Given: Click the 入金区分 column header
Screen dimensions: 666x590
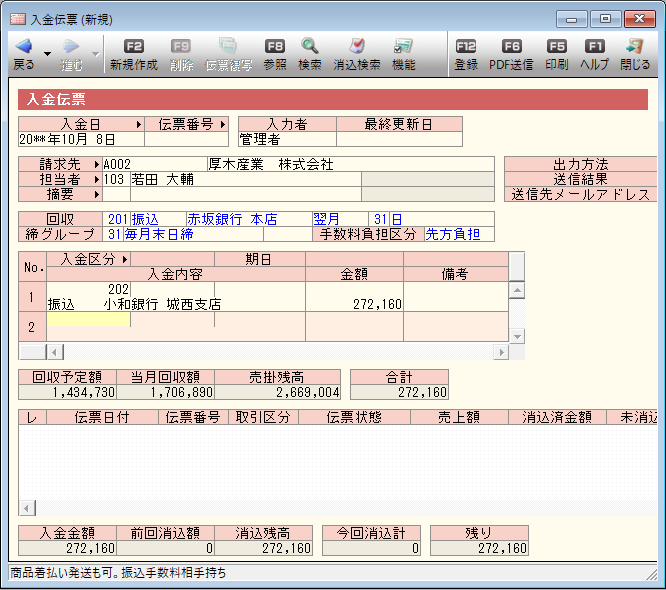Looking at the screenshot, I should [x=88, y=259].
